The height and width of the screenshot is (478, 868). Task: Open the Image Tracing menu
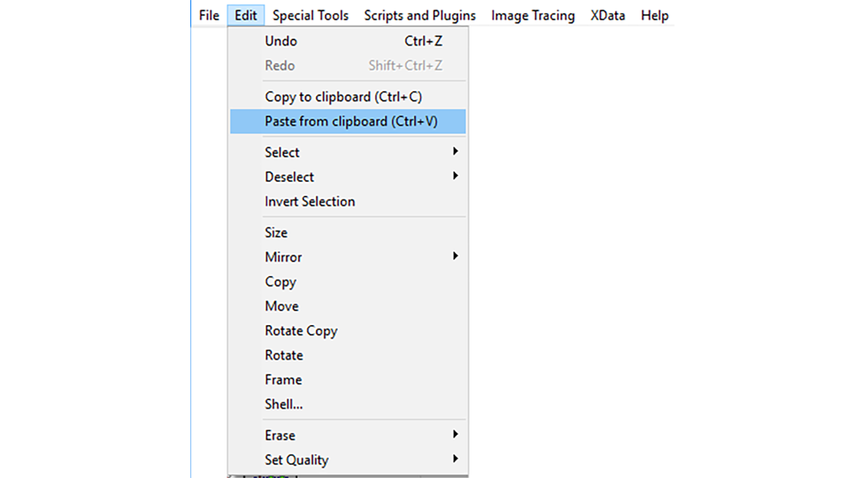coord(532,15)
